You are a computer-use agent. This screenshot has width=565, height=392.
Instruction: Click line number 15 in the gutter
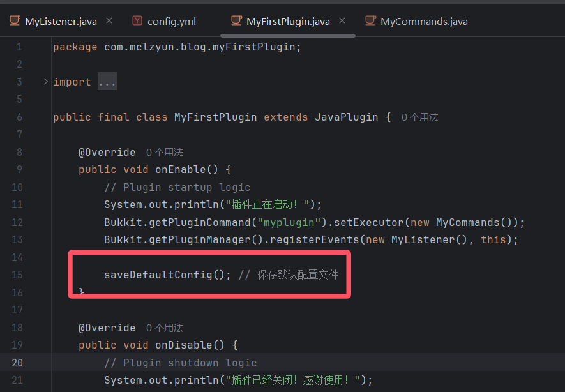click(17, 275)
